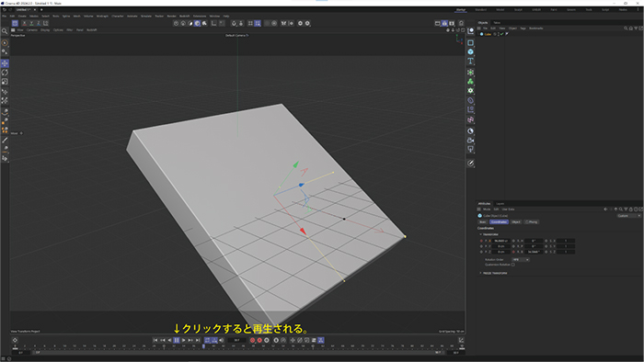This screenshot has width=644, height=362.
Task: Click the current-frame marker on timeline ruler
Action: (x=203, y=346)
